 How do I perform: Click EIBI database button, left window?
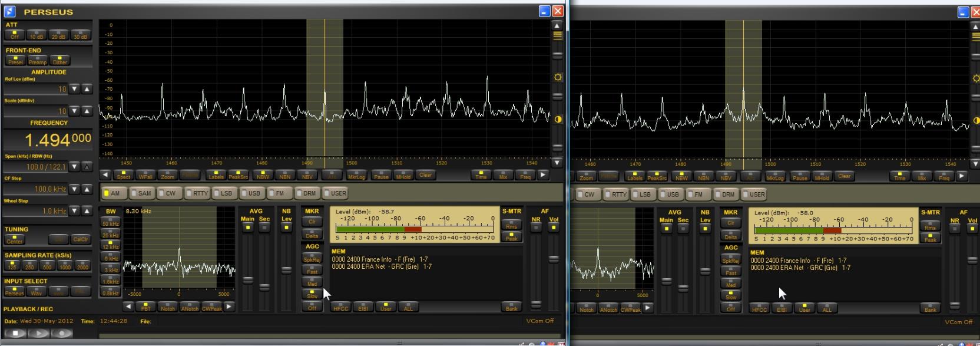pos(363,308)
